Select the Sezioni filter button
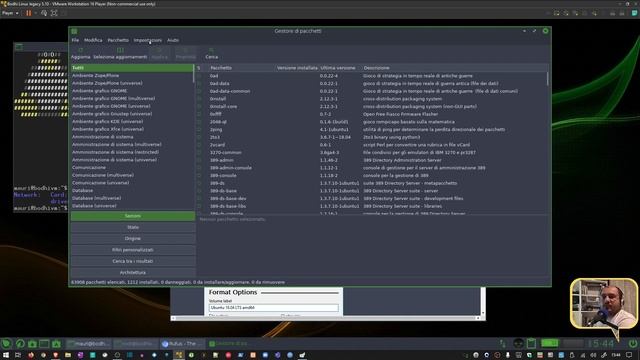The width and height of the screenshot is (640, 360). coord(133,216)
